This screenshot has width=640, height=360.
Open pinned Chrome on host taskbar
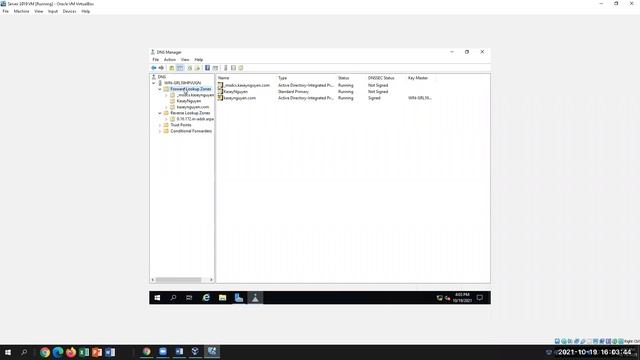(x=45, y=352)
